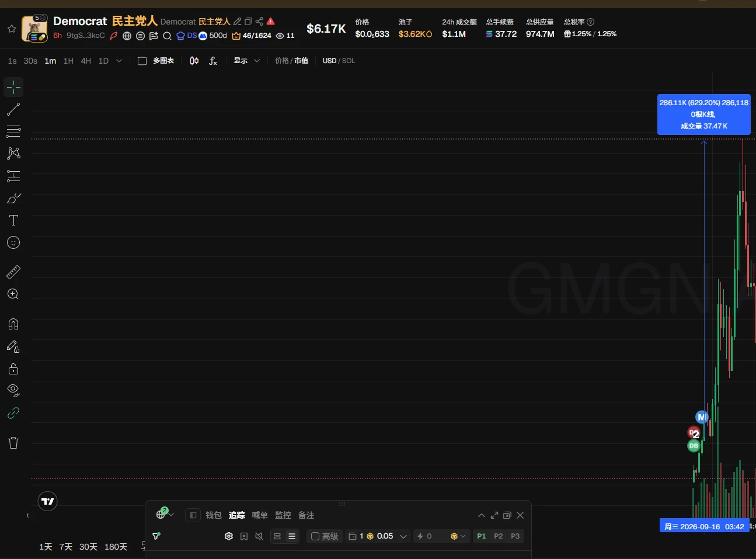756x559 pixels.
Task: Select the 1m chart interval
Action: point(51,61)
